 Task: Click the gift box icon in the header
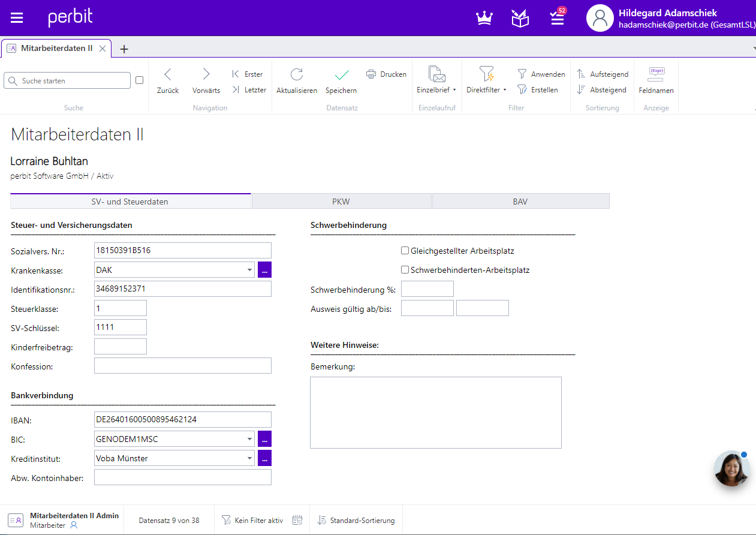pyautogui.click(x=520, y=18)
